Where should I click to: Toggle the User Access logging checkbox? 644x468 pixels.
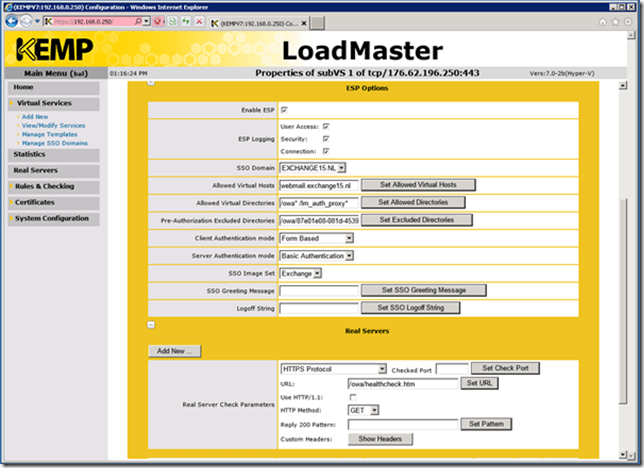(326, 126)
